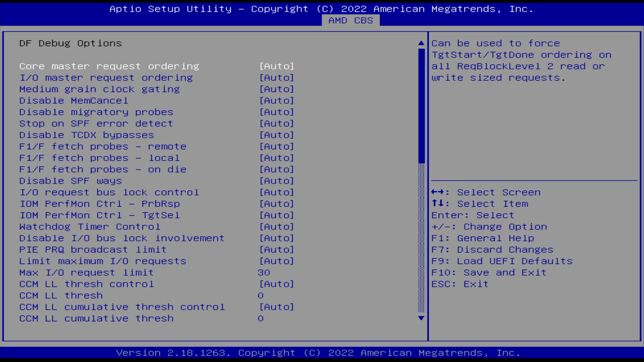
Task: Open Disable TCDX bypasses value
Action: click(277, 135)
